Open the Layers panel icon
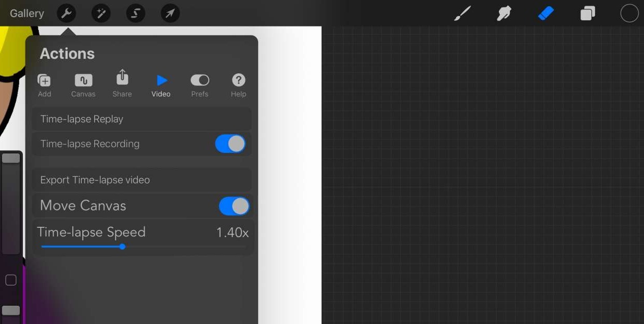 [x=587, y=14]
